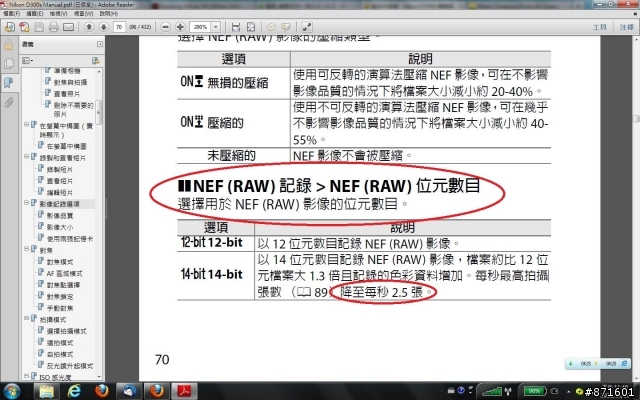Screen dimensions: 640x400
Task: Click the bookmarks panel scrollbar thumb
Action: (99, 112)
